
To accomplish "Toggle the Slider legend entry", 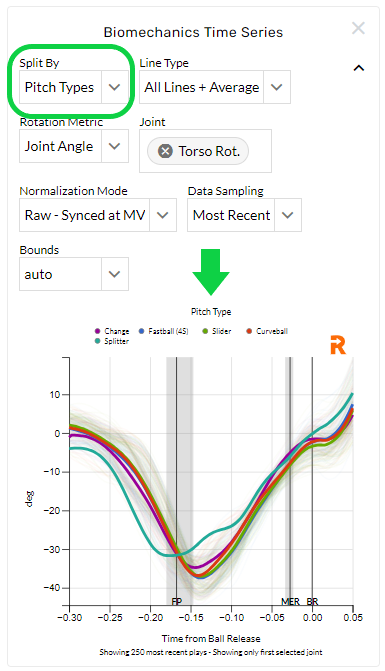I will coord(216,331).
